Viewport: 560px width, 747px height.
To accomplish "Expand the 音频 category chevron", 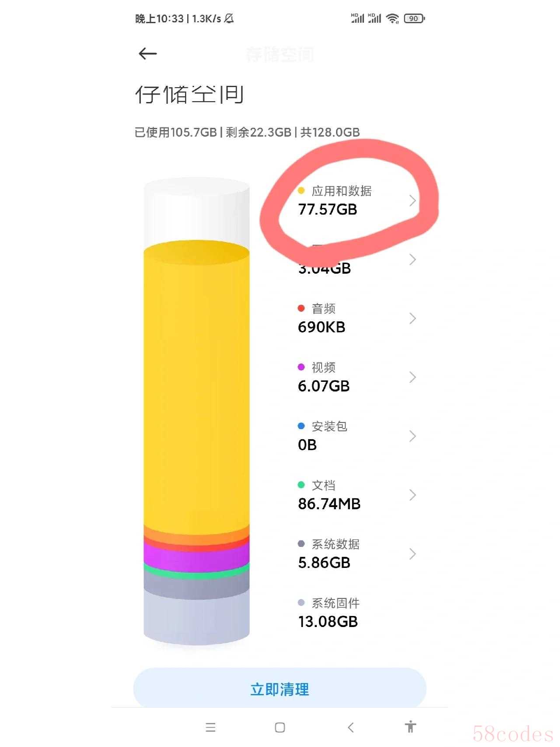I will click(x=412, y=318).
